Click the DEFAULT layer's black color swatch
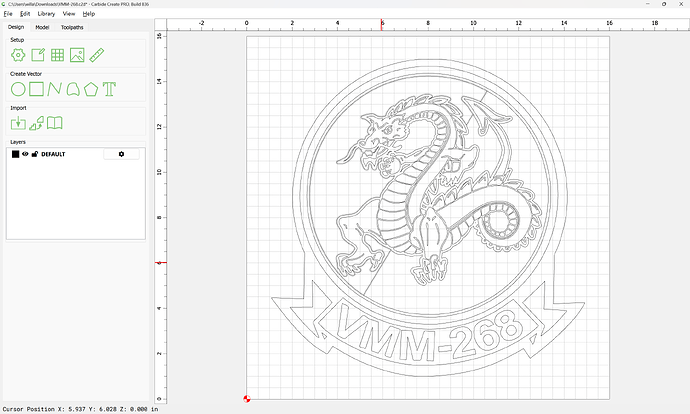This screenshot has height=414, width=690. pos(15,154)
